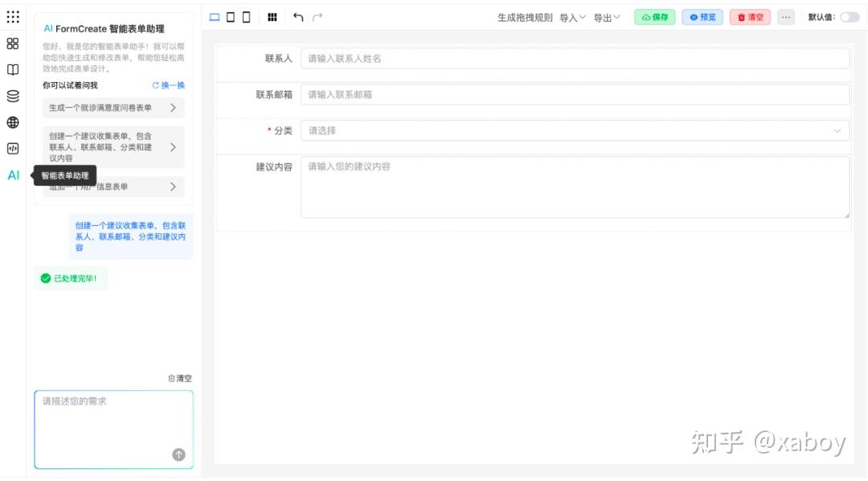
Task: Click the 建议内容 text area
Action: point(575,185)
